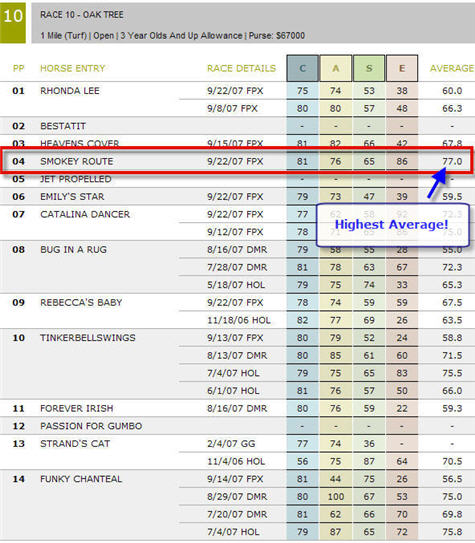Select horse TINKERBELLSWINGS
This screenshot has height=543, width=475.
(x=88, y=338)
